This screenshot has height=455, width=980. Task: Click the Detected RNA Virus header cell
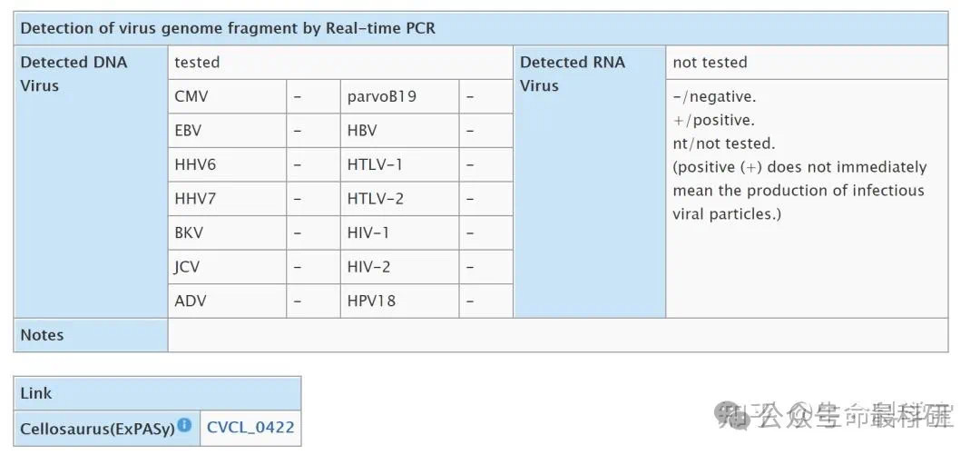pyautogui.click(x=590, y=182)
